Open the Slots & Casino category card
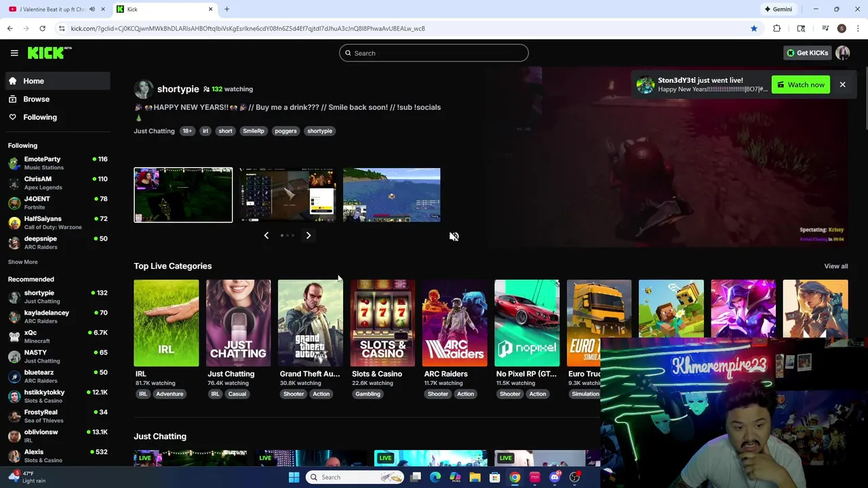This screenshot has height=488, width=868. pyautogui.click(x=382, y=323)
